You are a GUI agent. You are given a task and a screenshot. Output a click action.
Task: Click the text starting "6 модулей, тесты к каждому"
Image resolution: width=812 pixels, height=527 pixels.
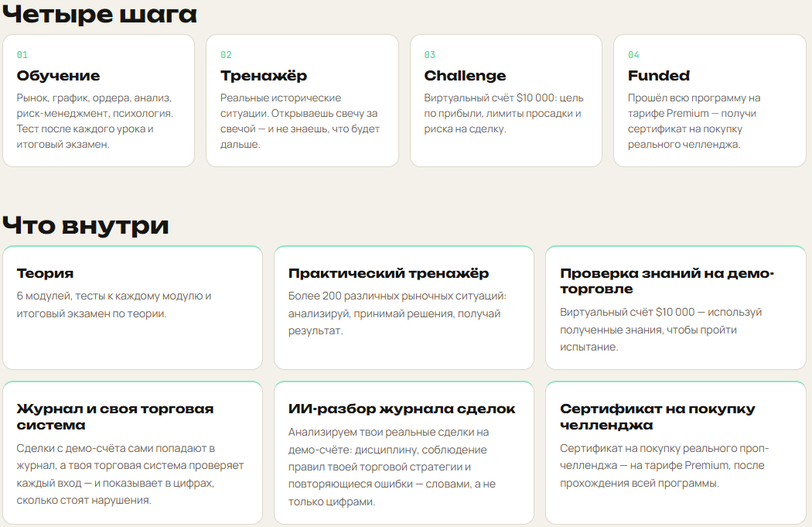pos(114,305)
